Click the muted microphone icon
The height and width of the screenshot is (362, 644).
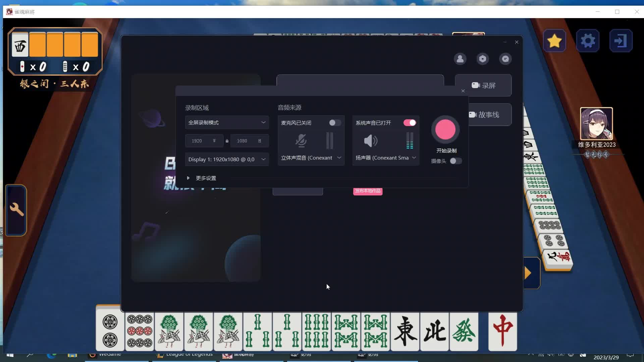tap(301, 141)
